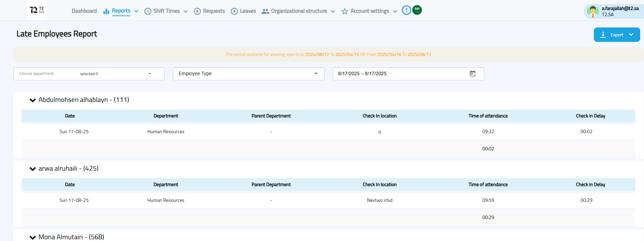Click the user avatar icon

(592, 11)
